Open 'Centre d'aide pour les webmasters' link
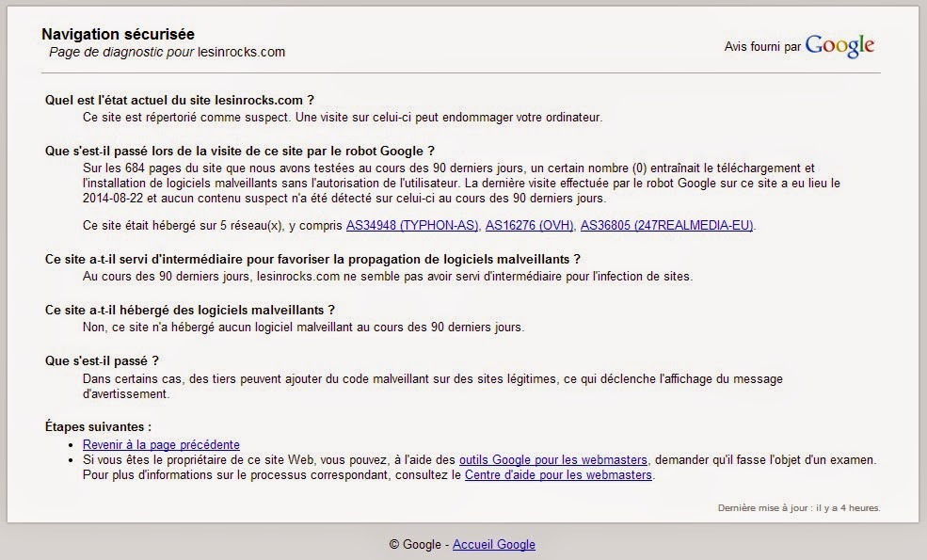 tap(558, 475)
